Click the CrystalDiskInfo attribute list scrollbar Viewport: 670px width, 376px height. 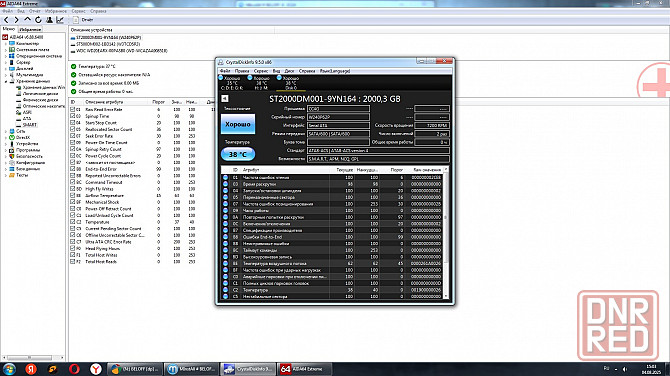(x=446, y=233)
